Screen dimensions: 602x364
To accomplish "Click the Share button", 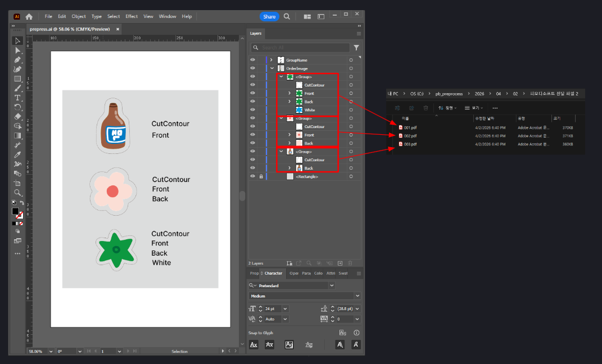I will coord(269,16).
